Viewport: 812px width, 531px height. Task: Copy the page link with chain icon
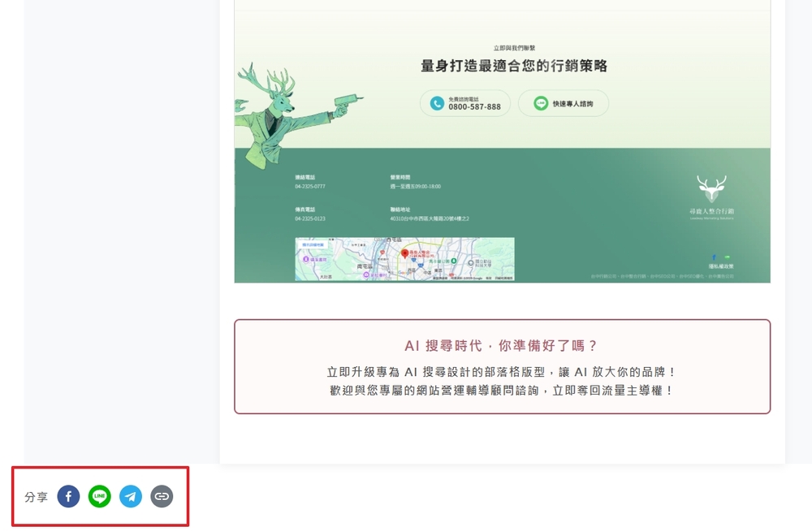(x=162, y=496)
